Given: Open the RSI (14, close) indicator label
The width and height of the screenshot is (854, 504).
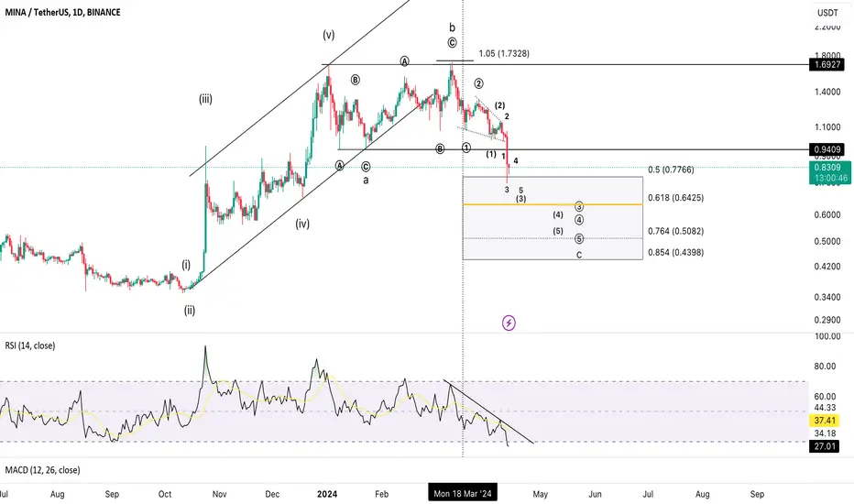Looking at the screenshot, I should click(x=30, y=345).
